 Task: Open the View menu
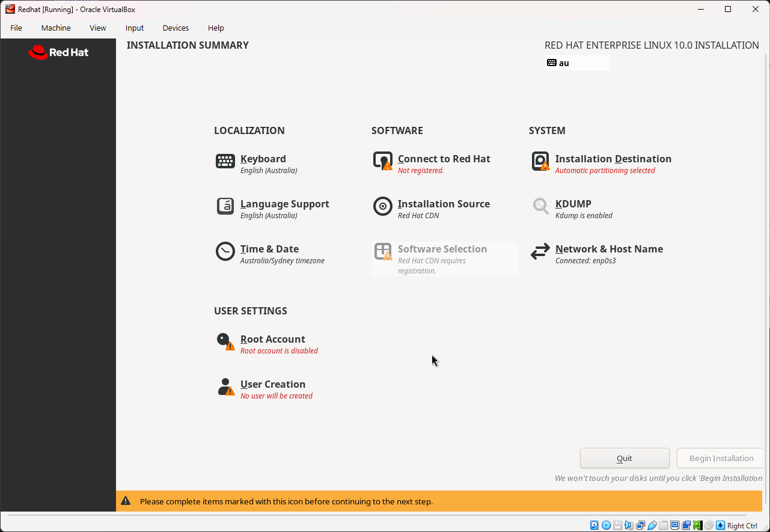[98, 28]
